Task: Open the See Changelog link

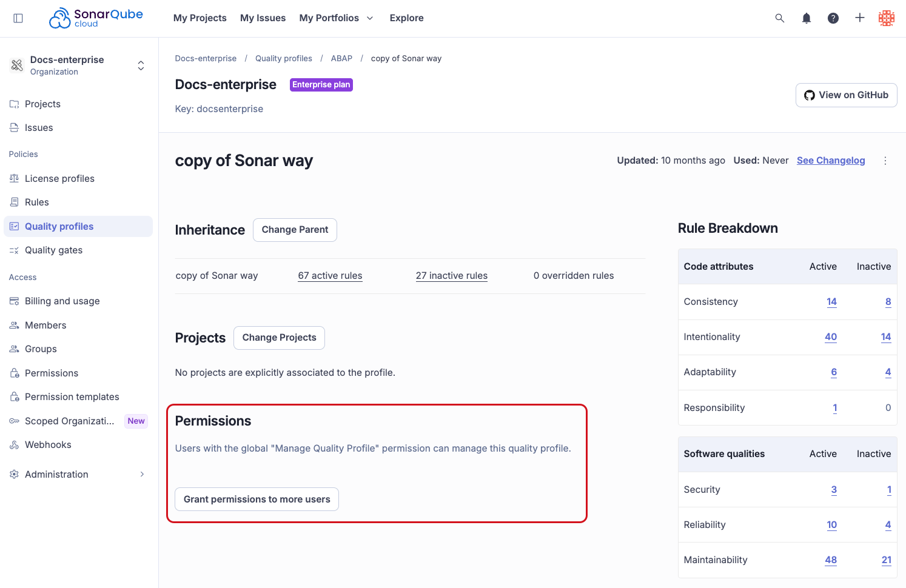Action: 831,161
